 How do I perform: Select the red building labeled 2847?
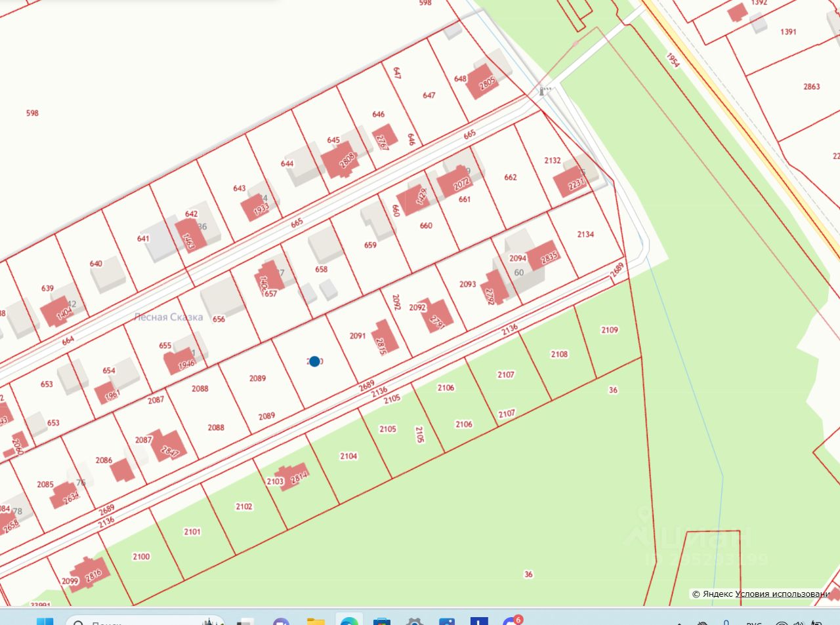169,446
